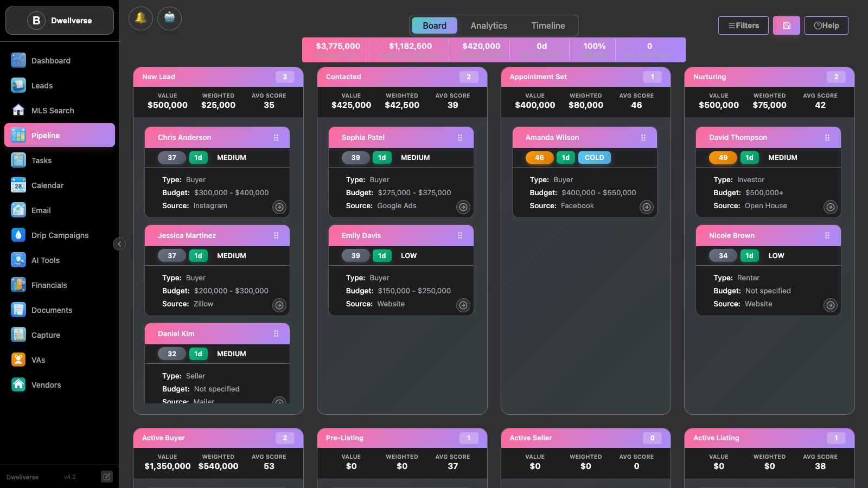Click the drag handle on Nicole Brown card
The height and width of the screenshot is (488, 868).
827,236
